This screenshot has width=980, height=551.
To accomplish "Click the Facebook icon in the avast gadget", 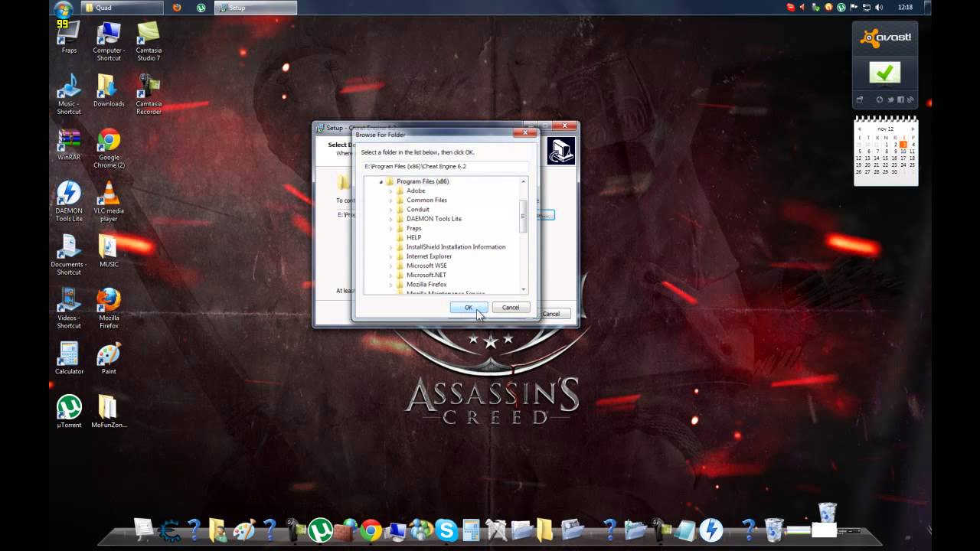I will [900, 99].
